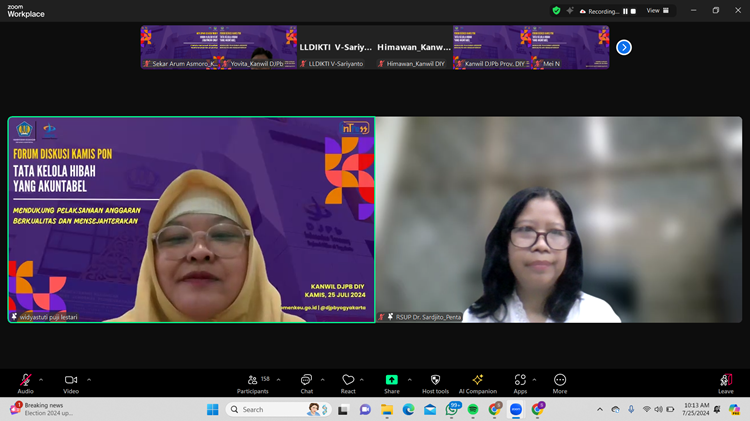This screenshot has height=421, width=750.
Task: Toggle the camera with the Video button
Action: (71, 381)
